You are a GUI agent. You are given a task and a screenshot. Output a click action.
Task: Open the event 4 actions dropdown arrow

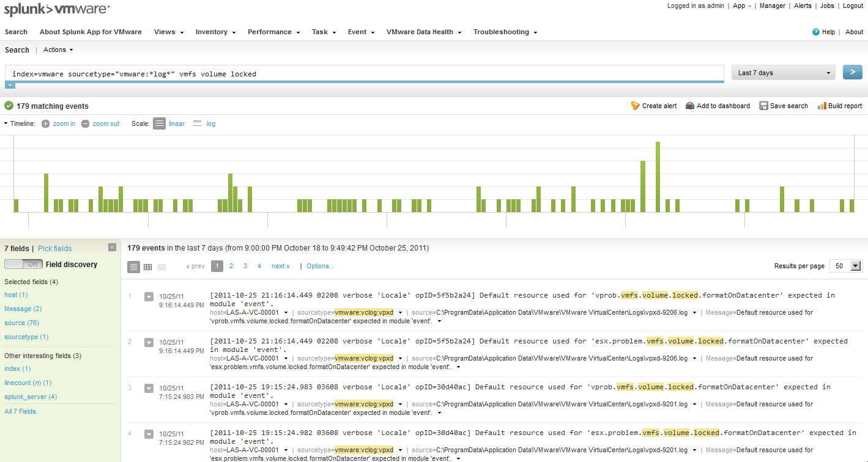(149, 435)
